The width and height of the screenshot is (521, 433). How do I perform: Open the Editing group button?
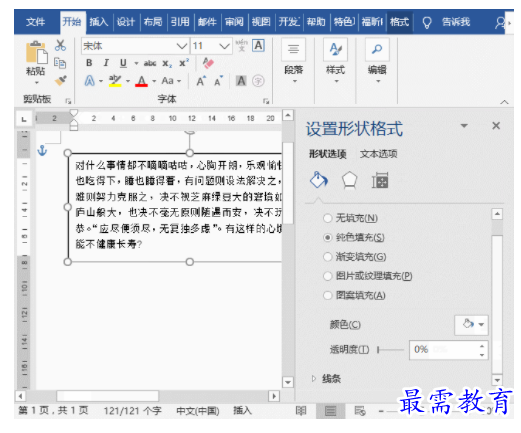click(377, 61)
